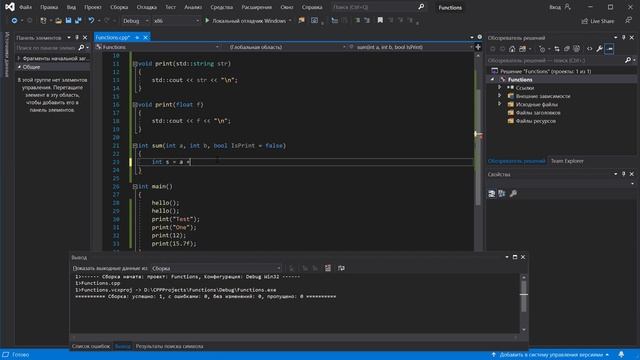The image size is (640, 360).
Task: Click the Solution Explorer search magnifier
Action: pyautogui.click(x=628, y=60)
